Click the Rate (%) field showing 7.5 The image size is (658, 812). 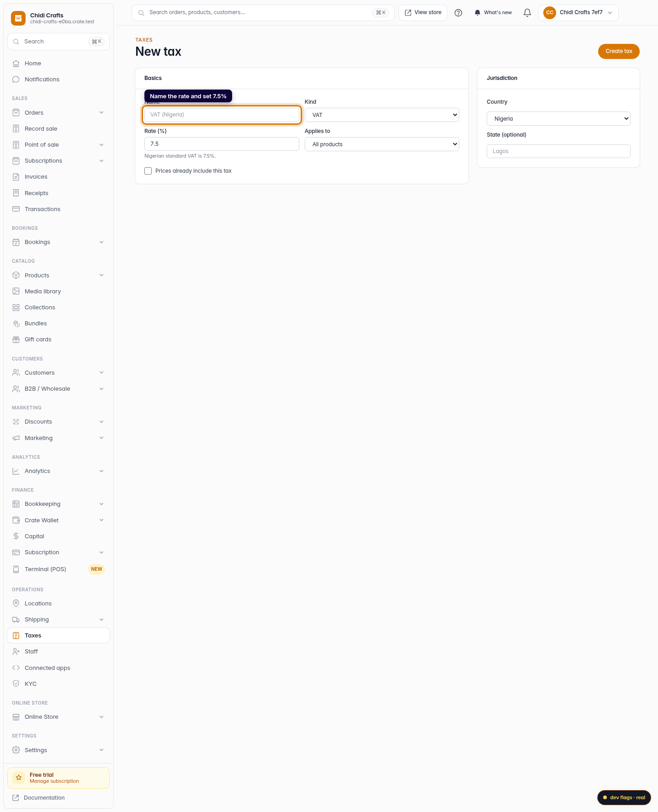[x=222, y=144]
